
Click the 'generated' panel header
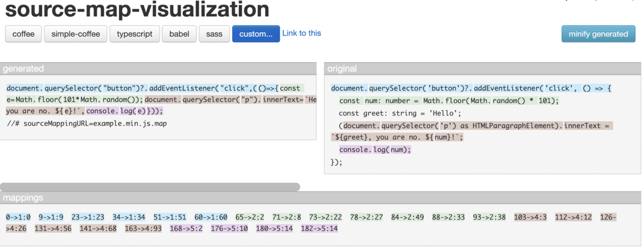point(158,69)
